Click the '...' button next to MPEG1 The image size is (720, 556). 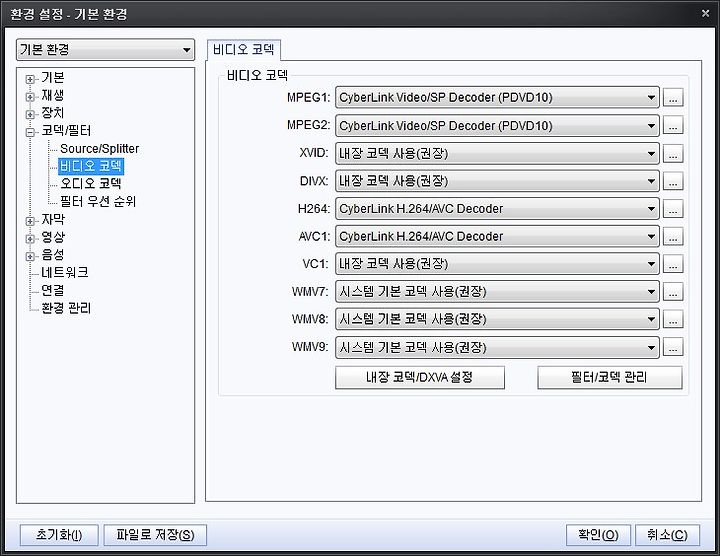673,97
